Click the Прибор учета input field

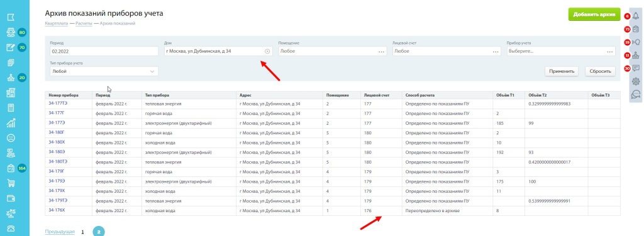pos(560,51)
